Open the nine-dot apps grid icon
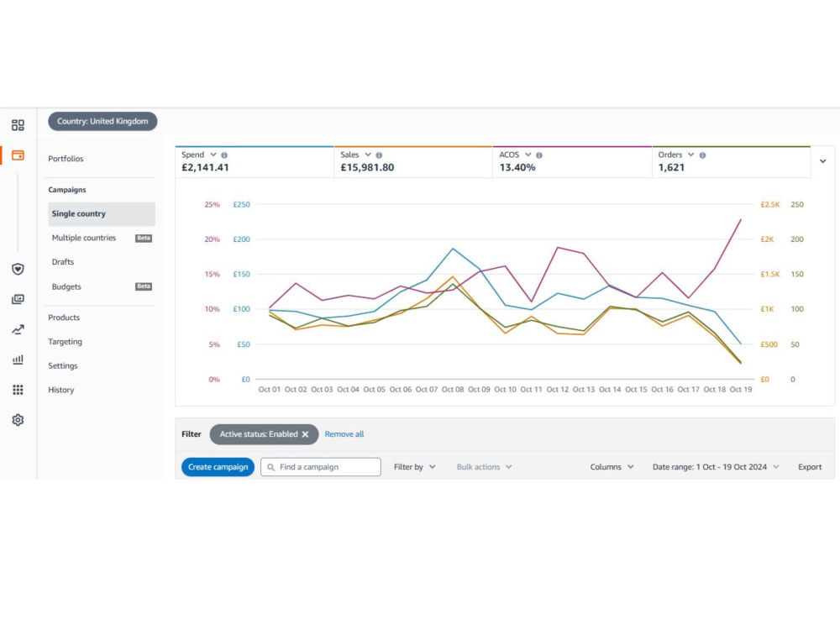Image resolution: width=840 pixels, height=630 pixels. point(18,390)
